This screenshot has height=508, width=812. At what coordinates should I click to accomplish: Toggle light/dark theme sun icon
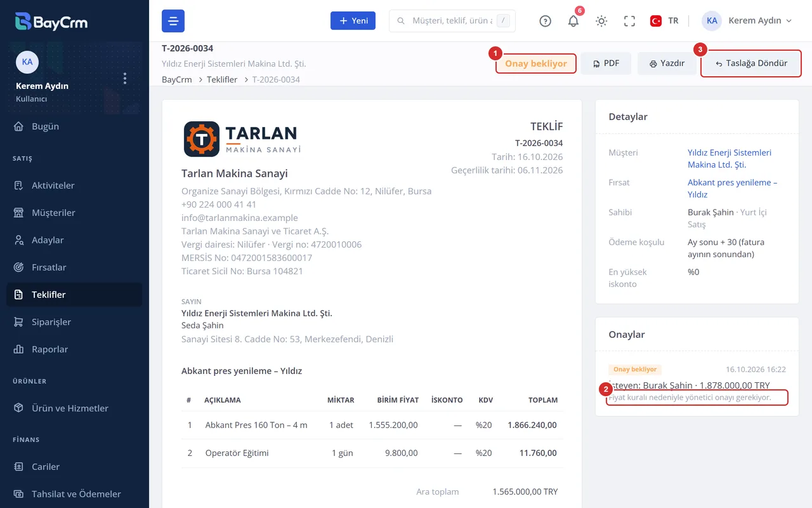point(601,21)
